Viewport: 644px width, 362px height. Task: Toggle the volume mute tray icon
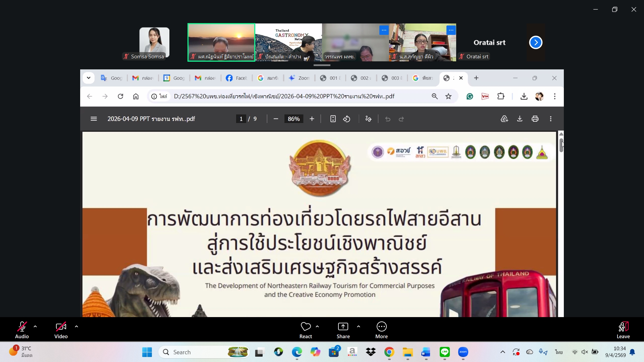tap(585, 352)
